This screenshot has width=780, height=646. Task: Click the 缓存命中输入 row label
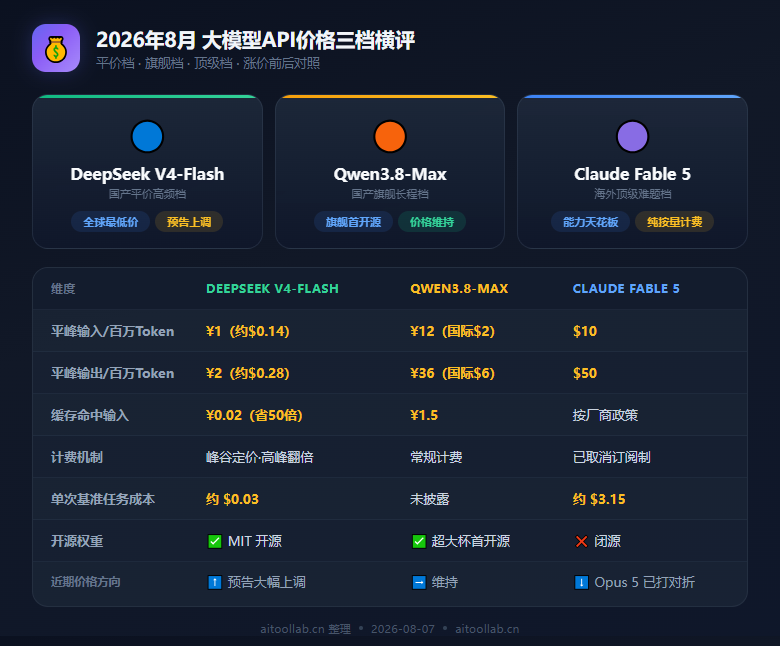pos(90,415)
